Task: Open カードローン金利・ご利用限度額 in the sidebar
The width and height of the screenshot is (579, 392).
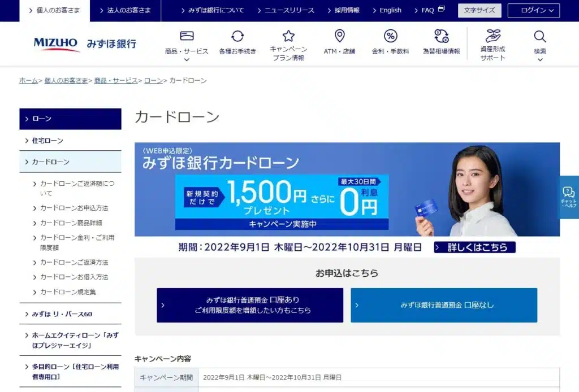Action: pos(74,242)
